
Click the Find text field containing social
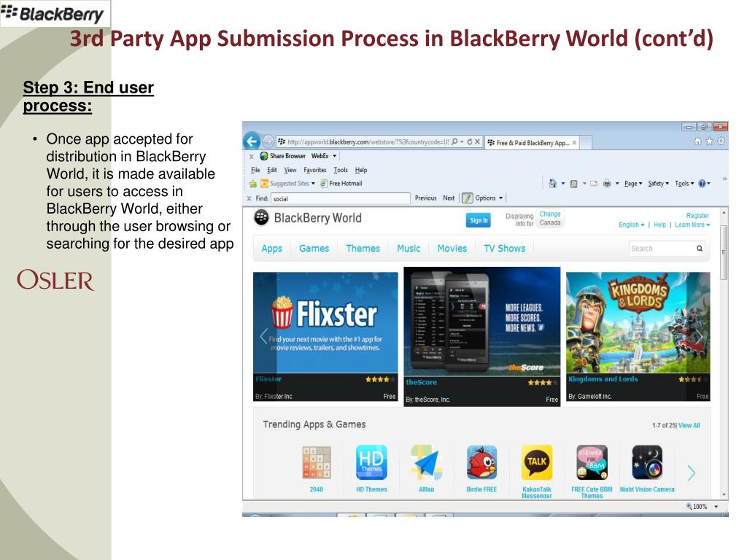340,198
